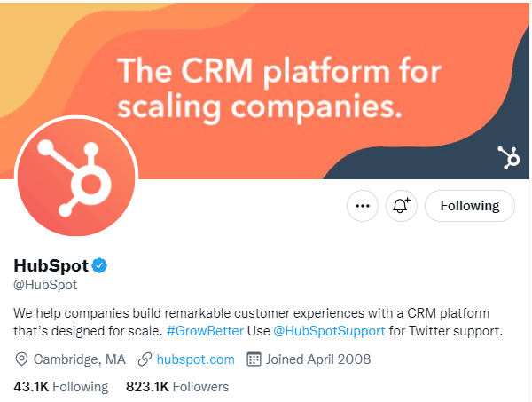
Task: Open the header banner image
Action: pyautogui.click(x=264, y=91)
